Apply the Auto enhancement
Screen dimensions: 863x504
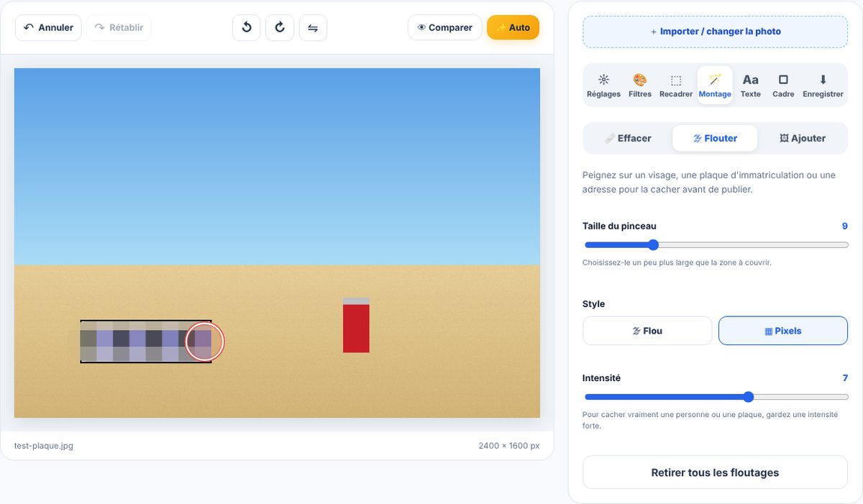click(x=513, y=27)
